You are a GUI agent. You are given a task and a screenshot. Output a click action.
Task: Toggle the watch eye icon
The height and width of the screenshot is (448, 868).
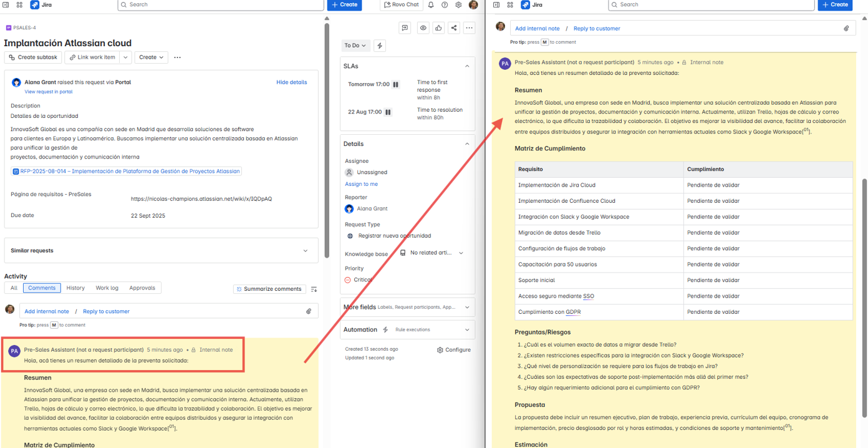coord(423,28)
